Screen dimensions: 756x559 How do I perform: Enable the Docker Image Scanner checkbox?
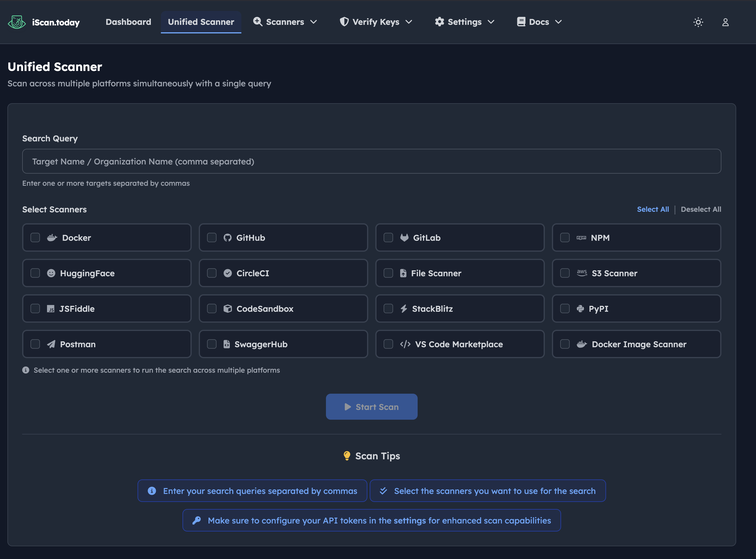tap(565, 344)
